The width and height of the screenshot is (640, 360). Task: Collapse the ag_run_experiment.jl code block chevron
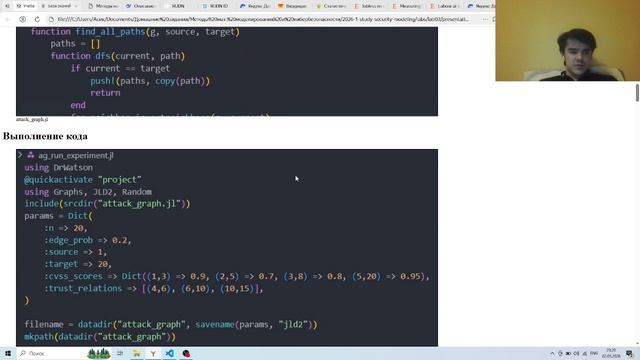pyautogui.click(x=20, y=155)
